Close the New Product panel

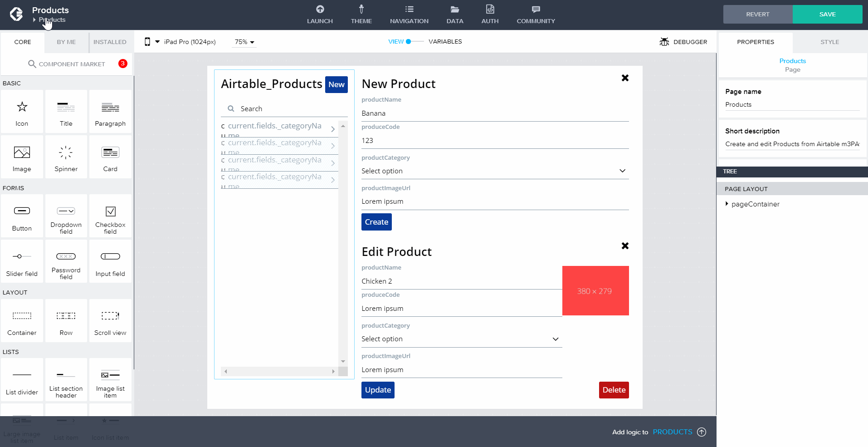(x=625, y=78)
